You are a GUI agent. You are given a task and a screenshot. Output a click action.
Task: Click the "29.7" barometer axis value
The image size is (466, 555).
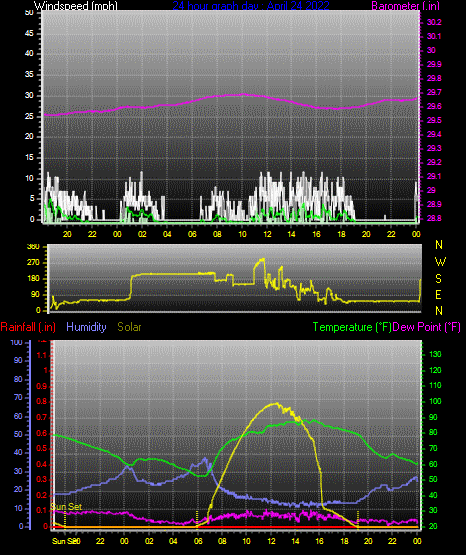tap(434, 92)
